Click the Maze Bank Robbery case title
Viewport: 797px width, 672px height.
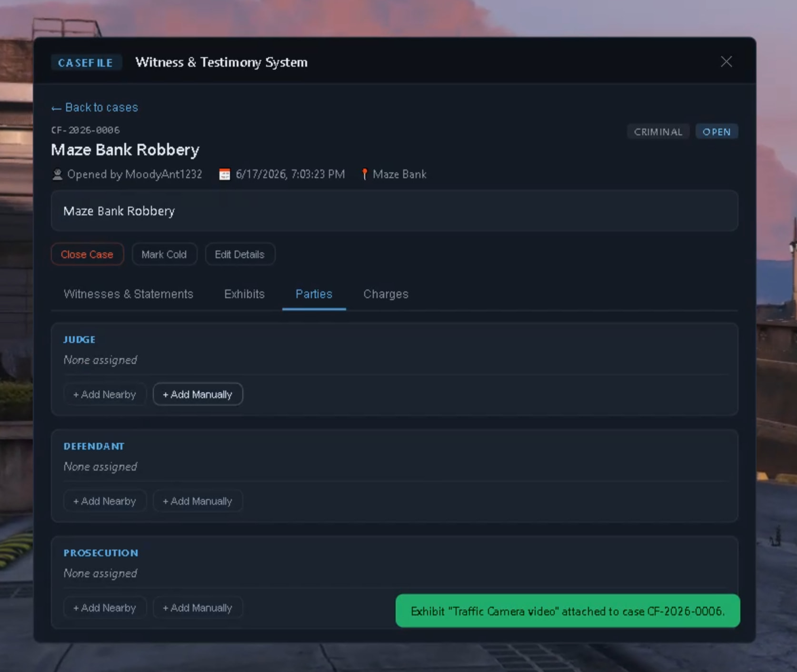tap(125, 150)
